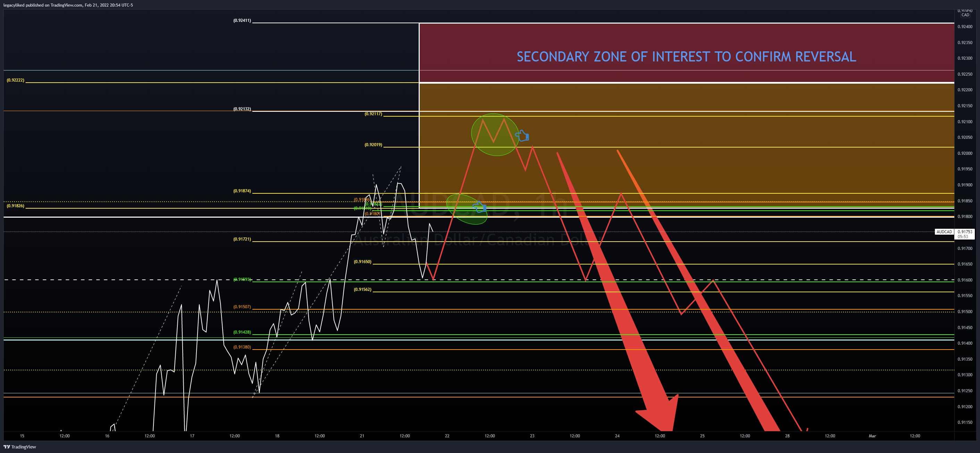Select the AUDCAD symbol tag on the price axis
980x453 pixels.
(x=944, y=232)
